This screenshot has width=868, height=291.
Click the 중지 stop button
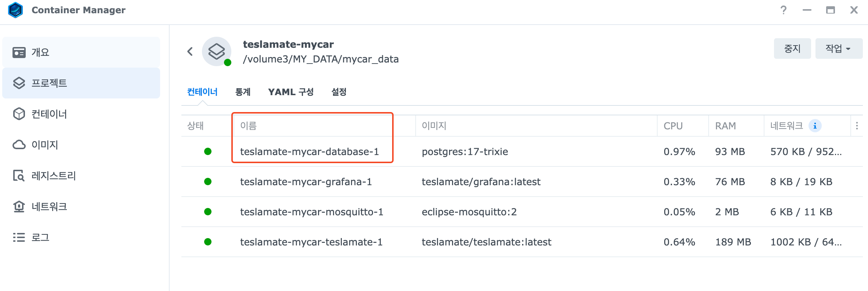[x=792, y=48]
